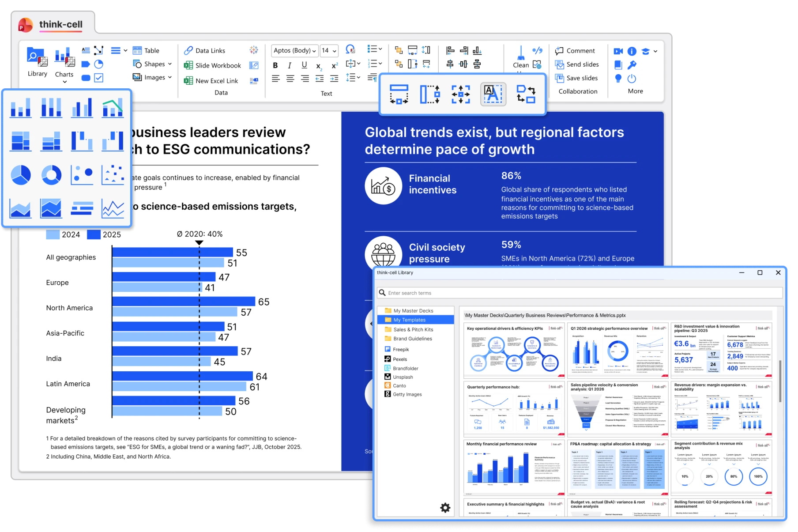Choose the doughnut chart icon
Screen dimensions: 798x532
pos(51,175)
